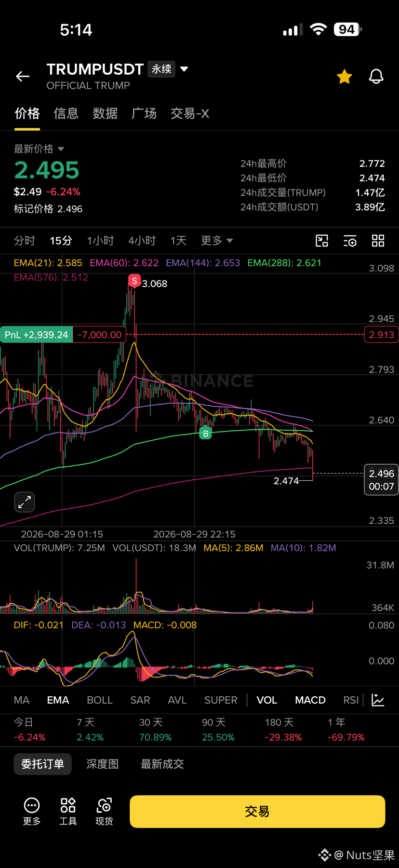Screen dimensions: 399x868
Task: Tap the green B buy marker
Action: coord(206,433)
